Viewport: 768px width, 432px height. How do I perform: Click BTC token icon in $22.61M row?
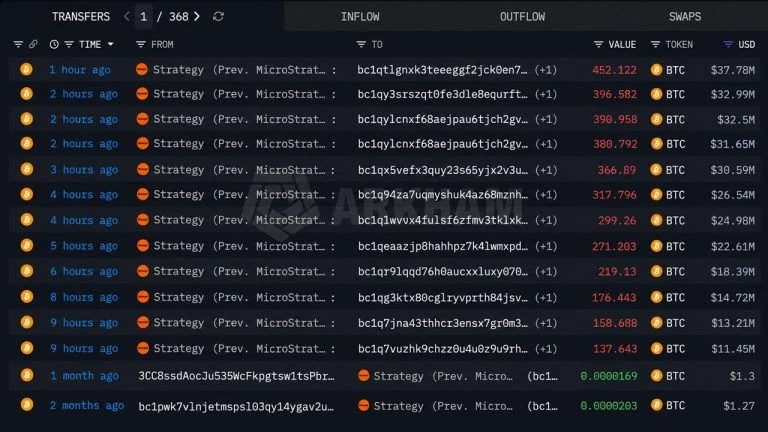coord(656,246)
